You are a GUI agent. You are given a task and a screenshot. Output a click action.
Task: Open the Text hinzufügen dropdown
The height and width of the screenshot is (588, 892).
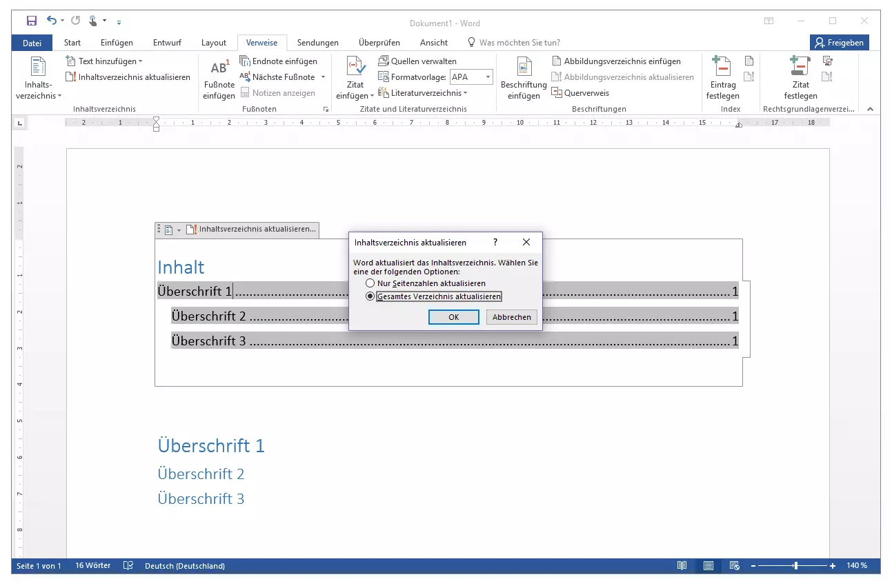(x=104, y=61)
